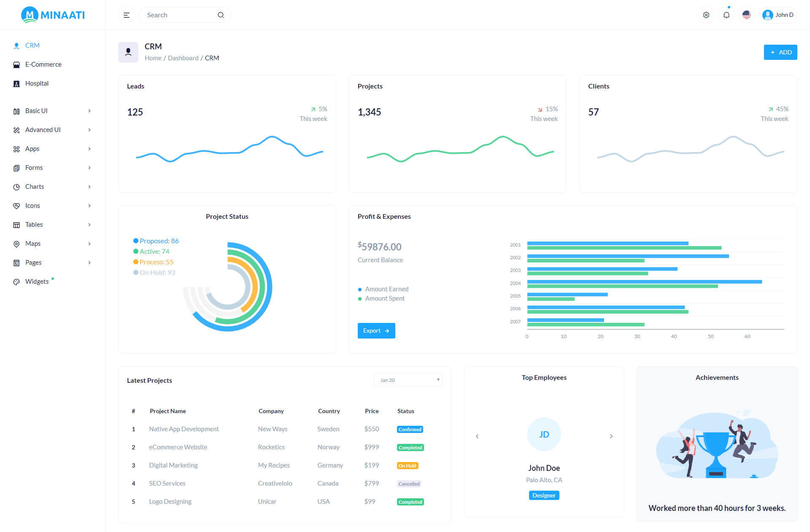Toggle the Amount Spent legend entry
Image resolution: width=810 pixels, height=532 pixels.
[x=384, y=298]
